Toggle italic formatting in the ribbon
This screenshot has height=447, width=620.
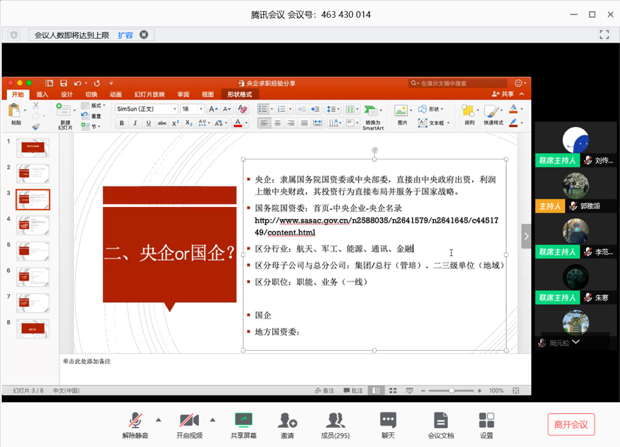pos(135,124)
